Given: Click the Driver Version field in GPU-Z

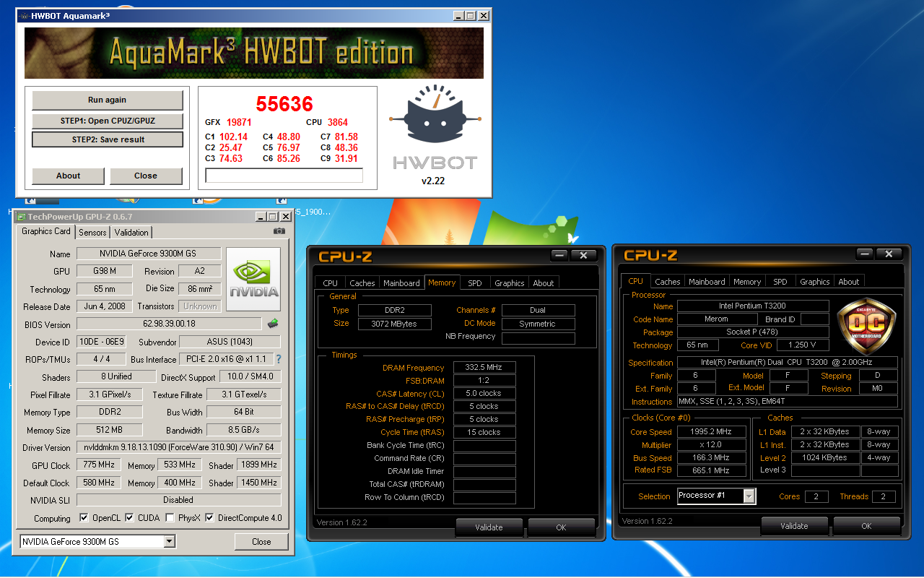Looking at the screenshot, I should click(179, 447).
